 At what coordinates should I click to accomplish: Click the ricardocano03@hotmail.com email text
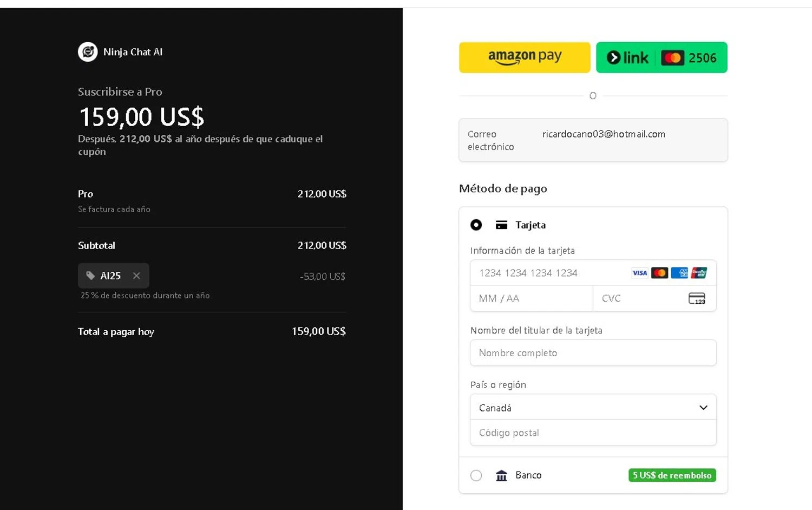[x=604, y=134]
